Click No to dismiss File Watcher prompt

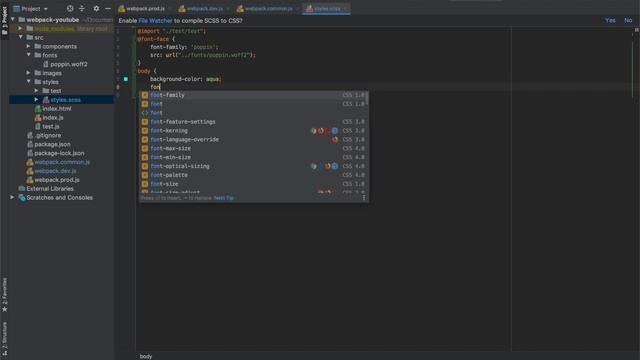(628, 20)
